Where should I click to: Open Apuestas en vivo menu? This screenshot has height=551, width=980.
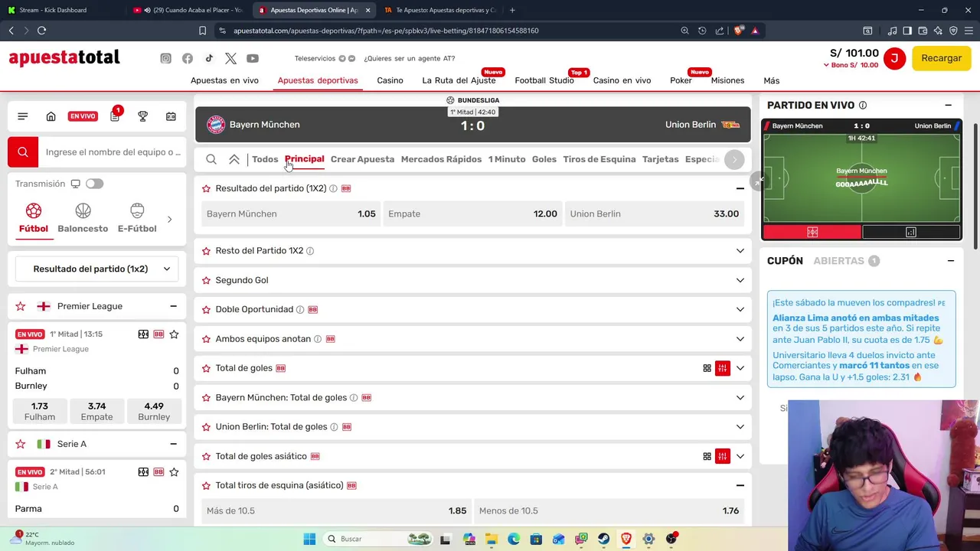[x=224, y=80]
